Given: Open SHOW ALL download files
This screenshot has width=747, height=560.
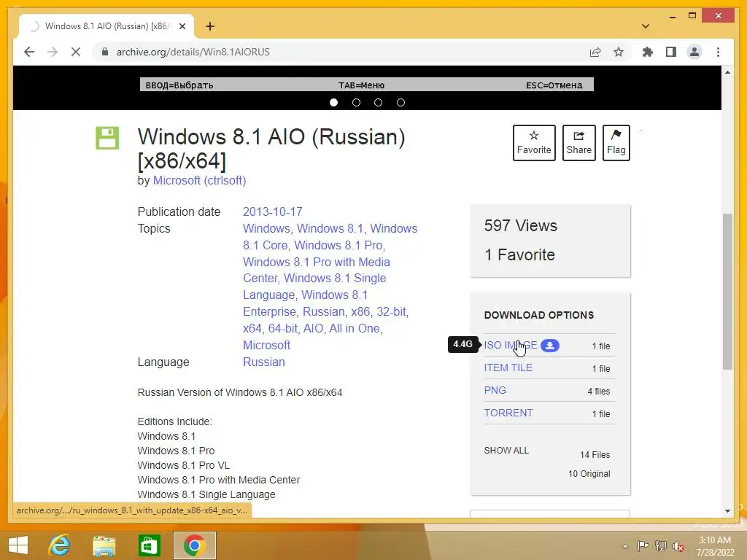Looking at the screenshot, I should click(x=506, y=451).
